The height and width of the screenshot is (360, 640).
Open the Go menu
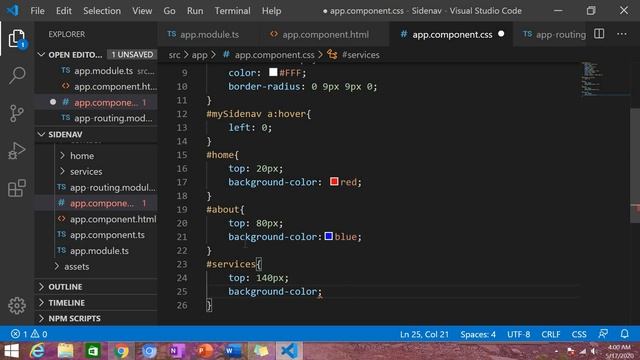[169, 11]
